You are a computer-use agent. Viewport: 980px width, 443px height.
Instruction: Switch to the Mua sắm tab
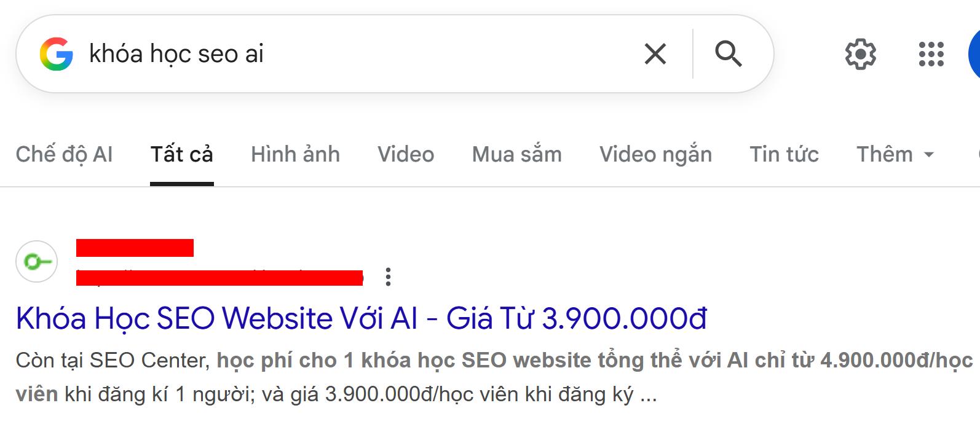coord(517,154)
